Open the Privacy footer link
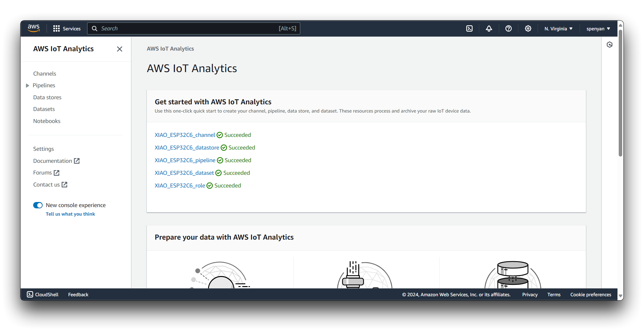The height and width of the screenshot is (331, 644). (530, 294)
